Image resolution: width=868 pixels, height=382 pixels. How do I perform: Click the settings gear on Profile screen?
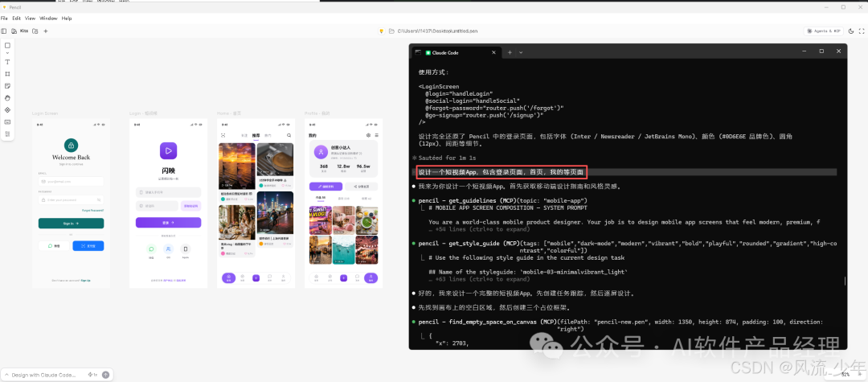point(368,135)
